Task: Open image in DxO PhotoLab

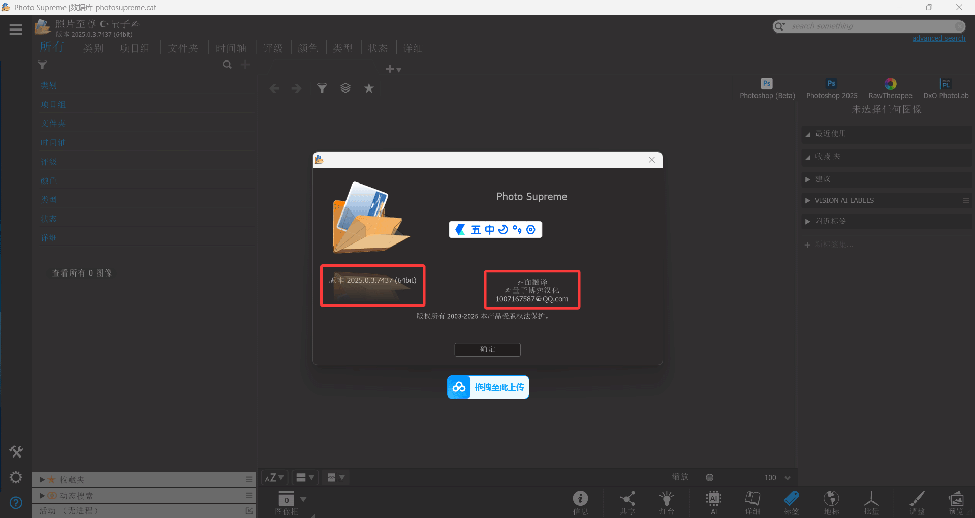Action: 946,88
